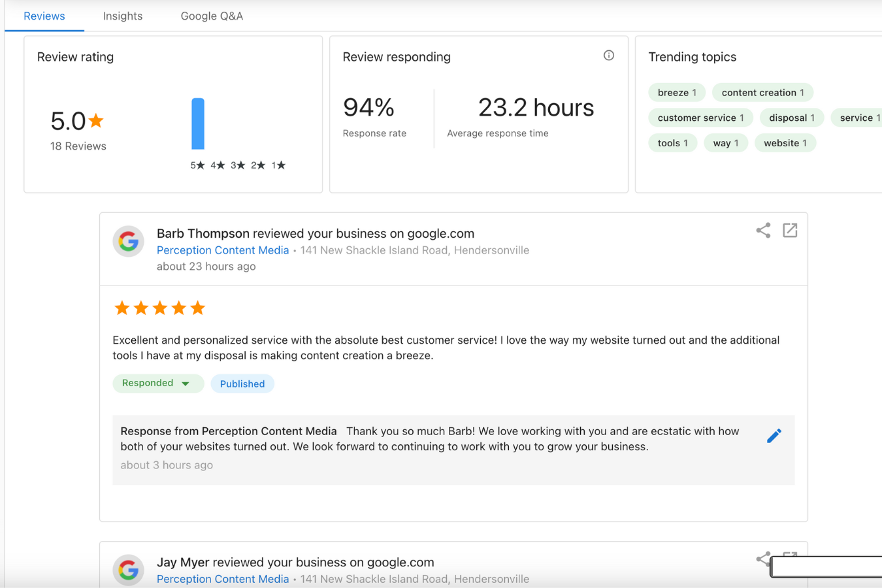
Task: Edit the response with the pencil icon
Action: coord(774,436)
